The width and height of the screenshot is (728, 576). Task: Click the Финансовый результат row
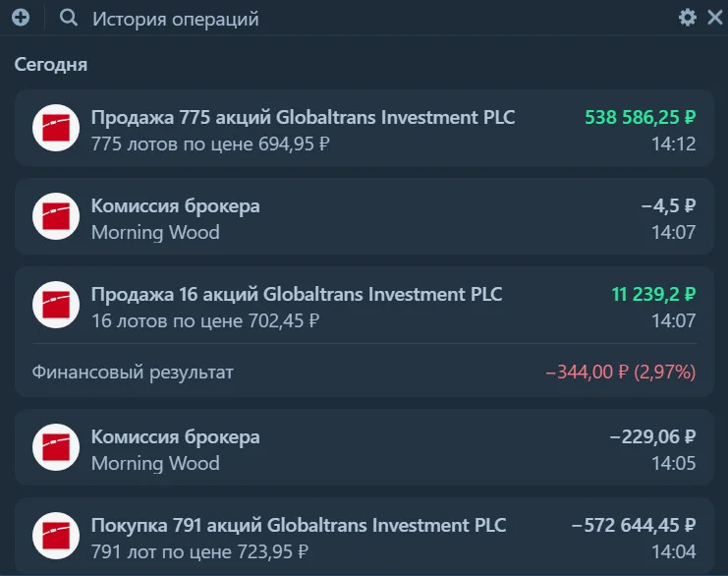pyautogui.click(x=364, y=372)
